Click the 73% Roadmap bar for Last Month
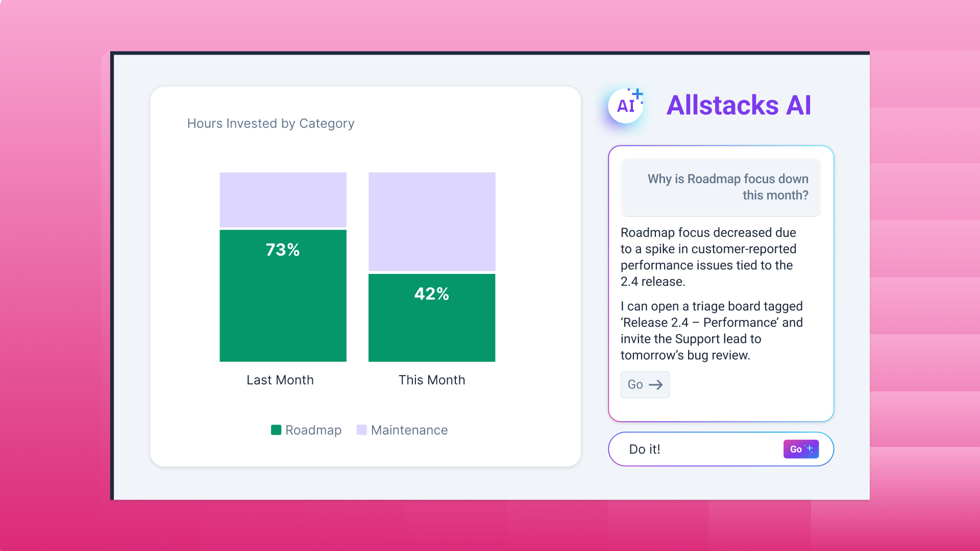The height and width of the screenshot is (551, 980). pyautogui.click(x=283, y=295)
